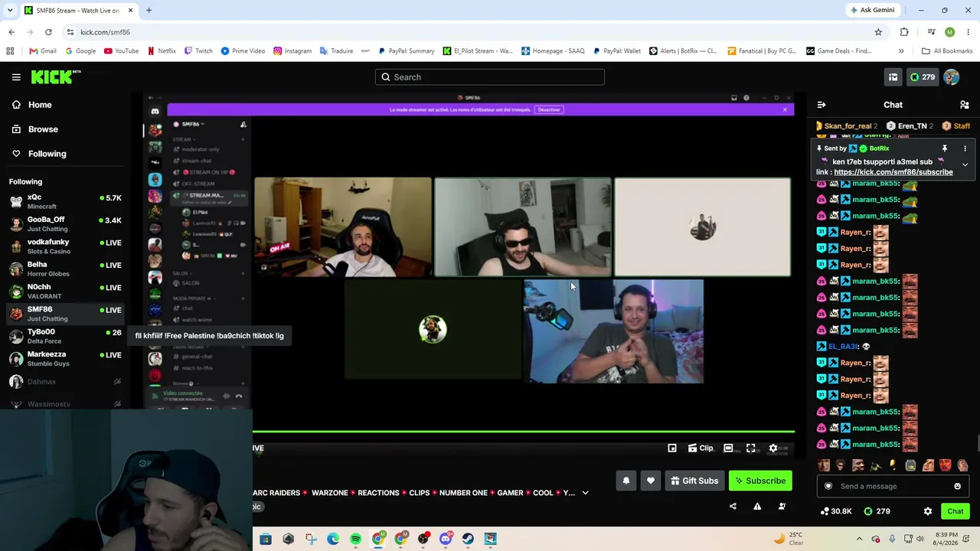The height and width of the screenshot is (551, 980).
Task: Open chat identity badge icon
Action: pyautogui.click(x=828, y=486)
